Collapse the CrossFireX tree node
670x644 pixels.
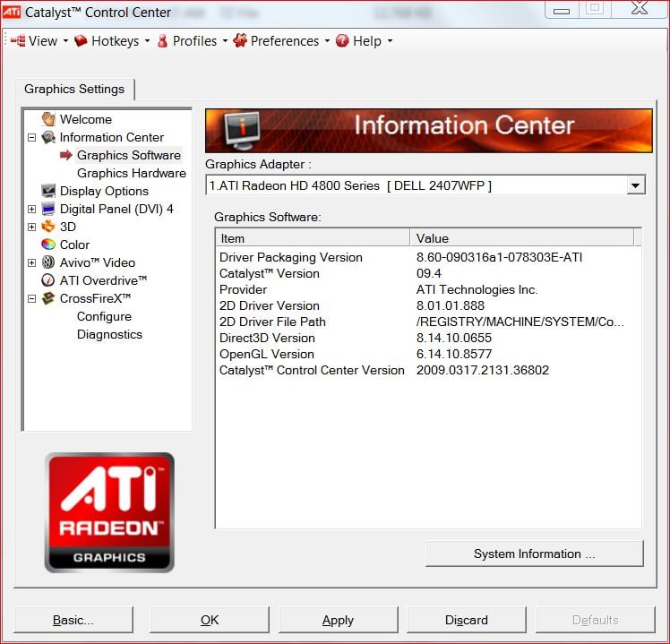point(31,298)
